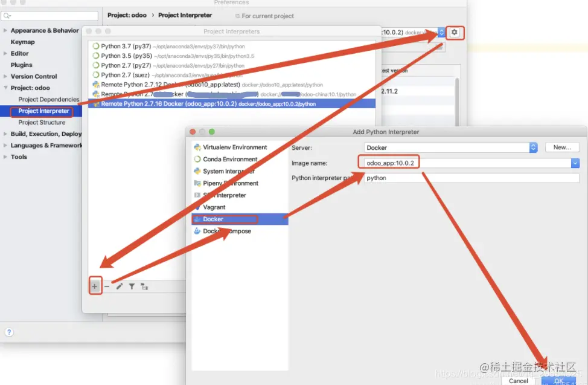Open Project Dependencies page

click(49, 99)
